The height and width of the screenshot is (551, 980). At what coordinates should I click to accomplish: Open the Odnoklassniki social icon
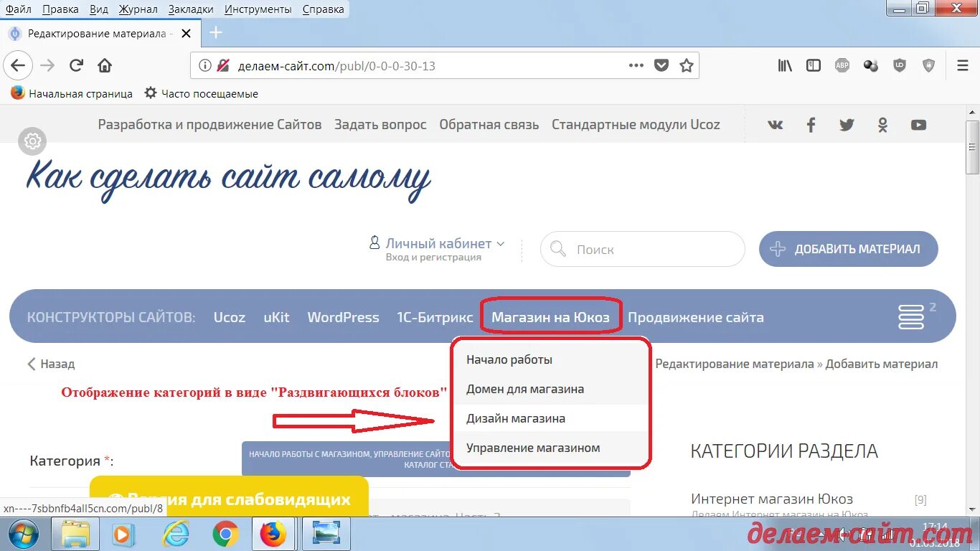pyautogui.click(x=883, y=125)
